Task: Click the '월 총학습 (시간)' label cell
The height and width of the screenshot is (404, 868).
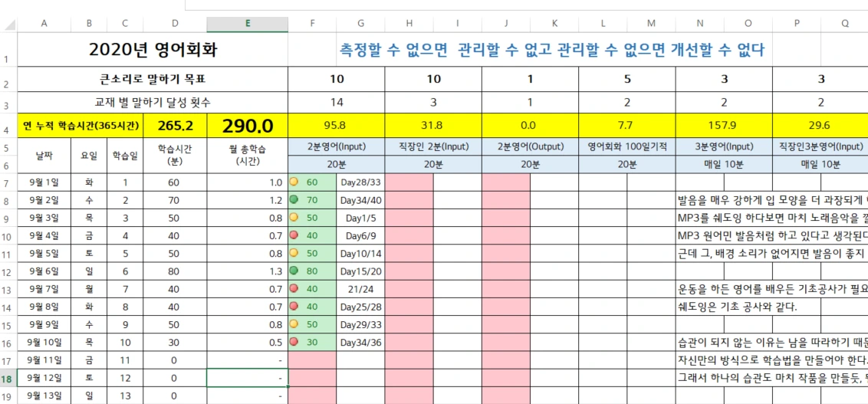Action: point(248,156)
